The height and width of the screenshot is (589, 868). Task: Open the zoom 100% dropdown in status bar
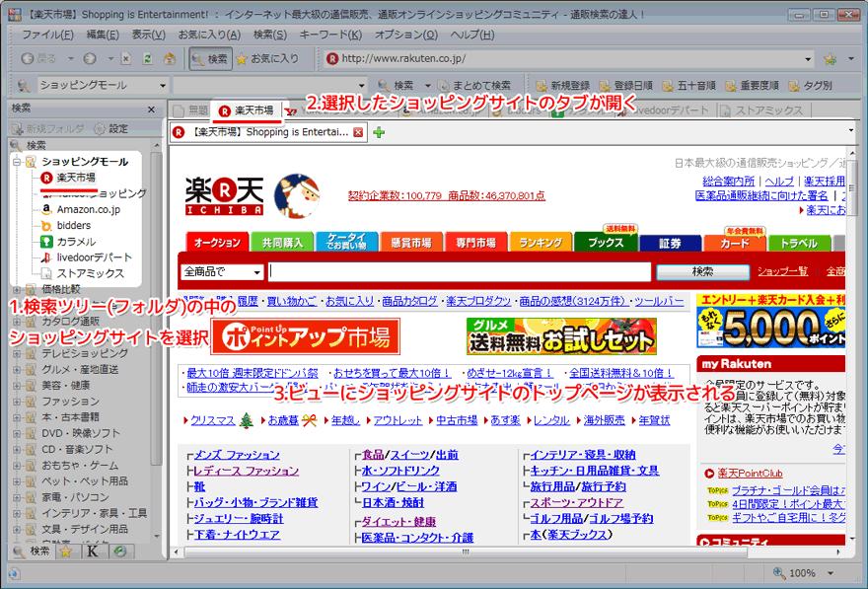point(830,573)
